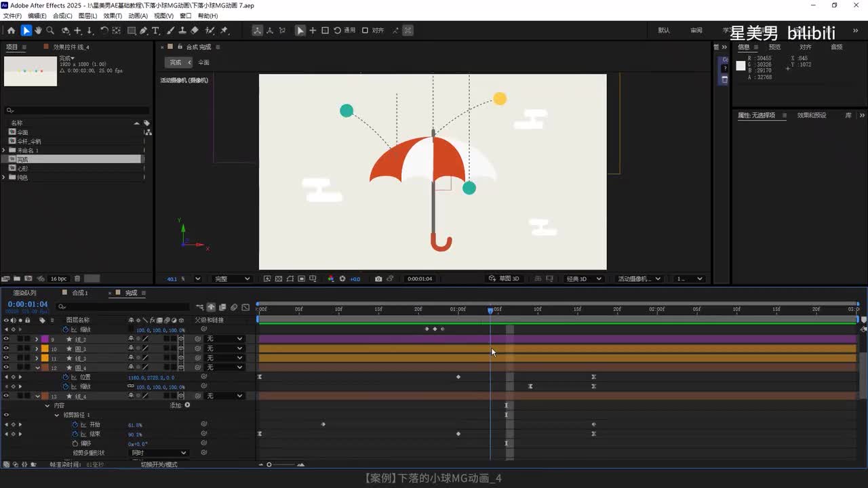Screen dimensions: 868x488
Task: Click the purple label swatch of 线_2
Action: 45,339
